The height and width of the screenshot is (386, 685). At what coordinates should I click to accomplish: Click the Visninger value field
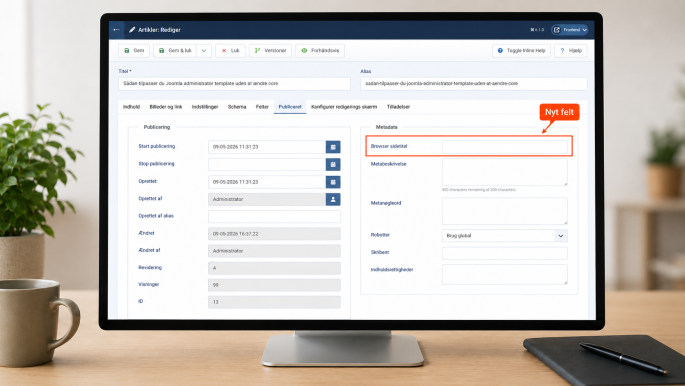274,285
